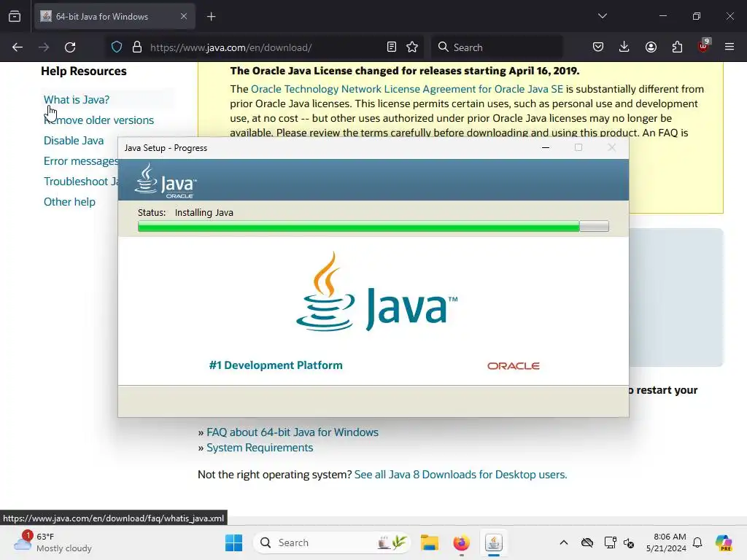Save page to Pocket
This screenshot has height=560, width=747.
coord(598,47)
